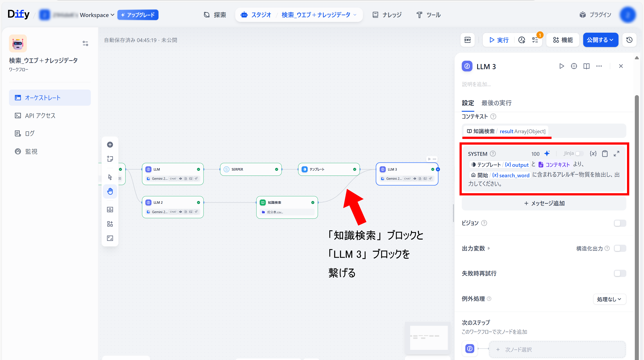Select the hand pan tool
Screen dimensions: 644x360
(110, 191)
